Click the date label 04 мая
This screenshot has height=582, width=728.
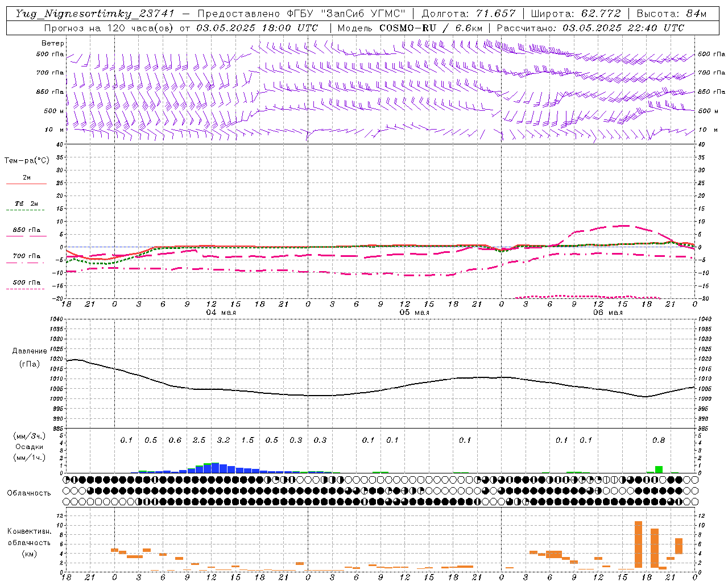pos(221,313)
